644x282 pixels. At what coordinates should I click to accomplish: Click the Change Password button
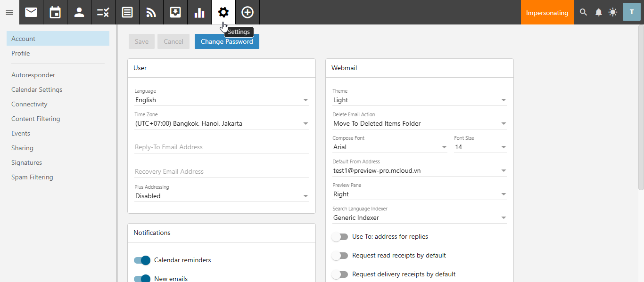[227, 41]
